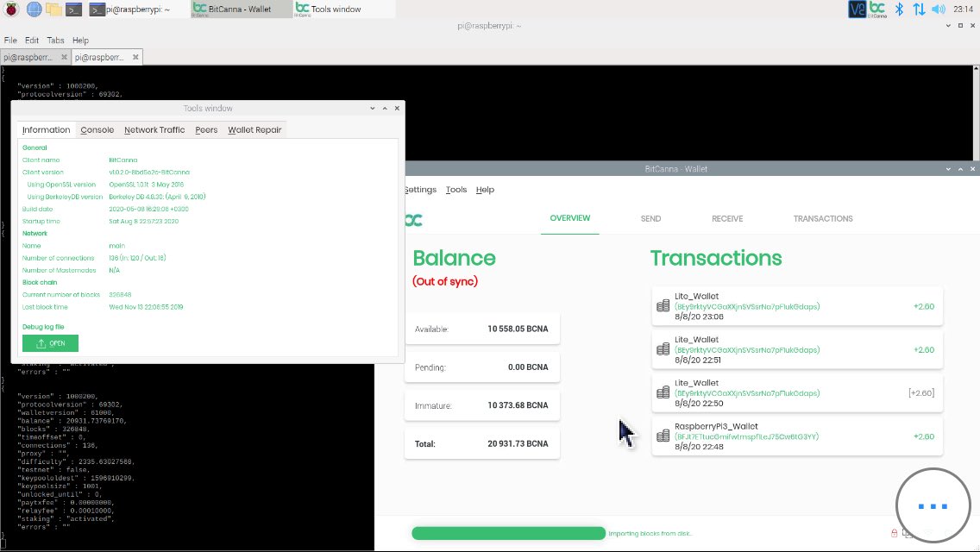This screenshot has height=552, width=980.
Task: Click mined icon of 23:06 transaction
Action: (663, 305)
